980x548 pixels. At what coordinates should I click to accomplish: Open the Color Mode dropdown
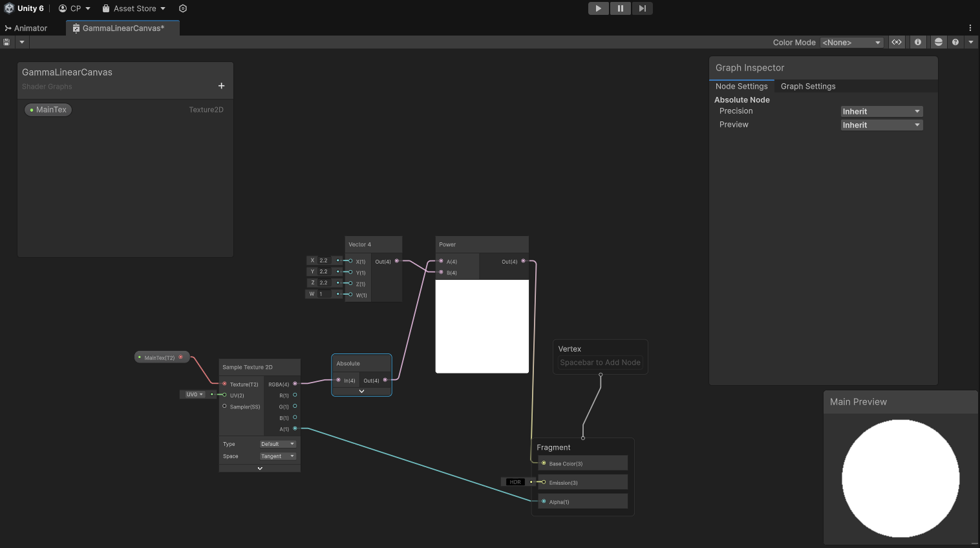click(x=851, y=42)
